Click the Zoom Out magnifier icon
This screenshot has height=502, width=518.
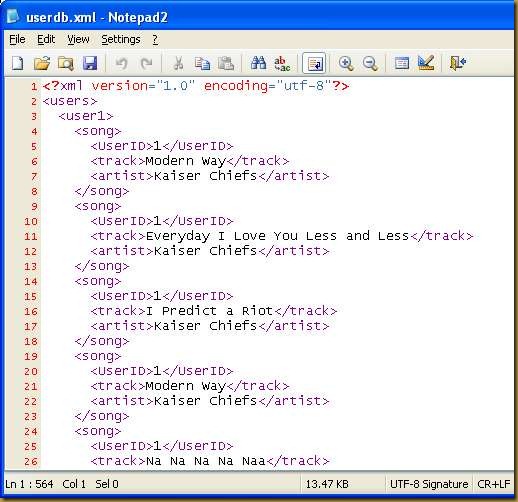coord(370,63)
